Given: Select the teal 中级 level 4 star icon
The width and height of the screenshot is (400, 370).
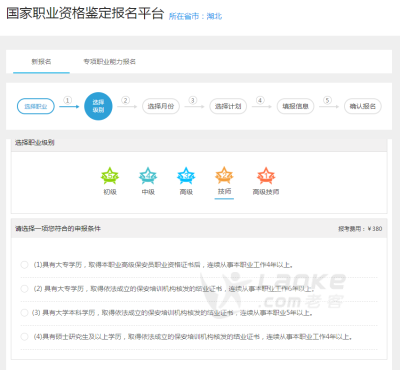Looking at the screenshot, I should point(148,176).
